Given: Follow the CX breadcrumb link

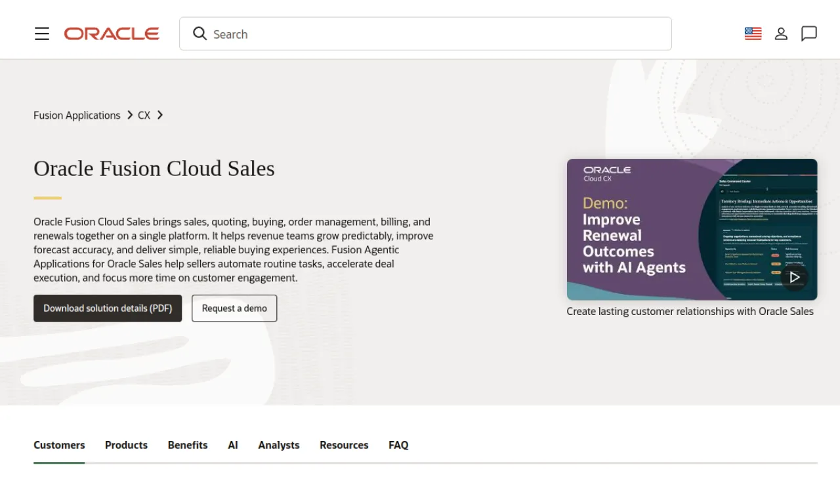Looking at the screenshot, I should (x=144, y=115).
